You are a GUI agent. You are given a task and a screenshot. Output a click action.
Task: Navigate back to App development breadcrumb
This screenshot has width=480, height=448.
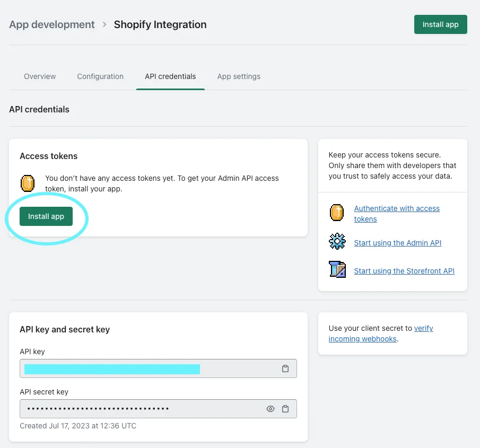point(52,24)
